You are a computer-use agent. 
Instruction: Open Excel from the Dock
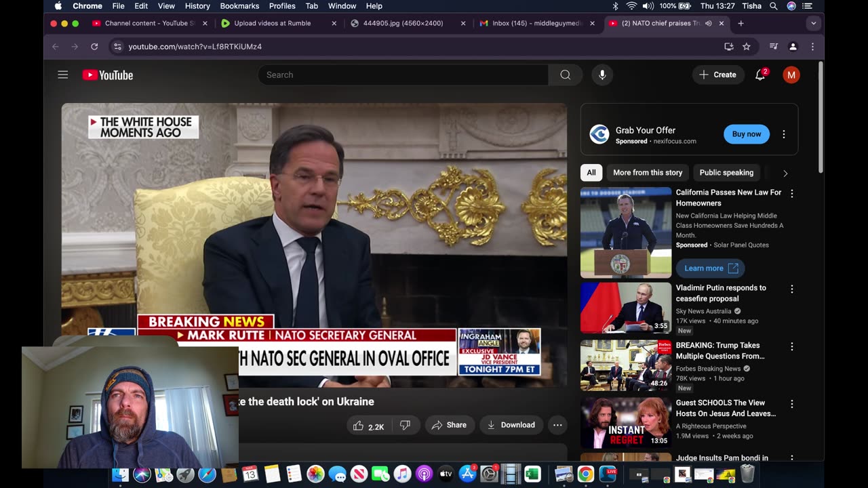532,474
